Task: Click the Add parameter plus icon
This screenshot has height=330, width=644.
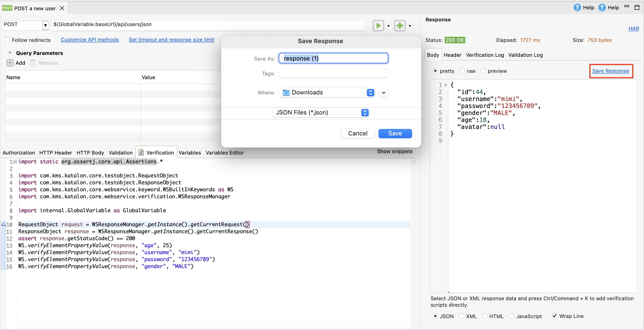Action: tap(10, 63)
